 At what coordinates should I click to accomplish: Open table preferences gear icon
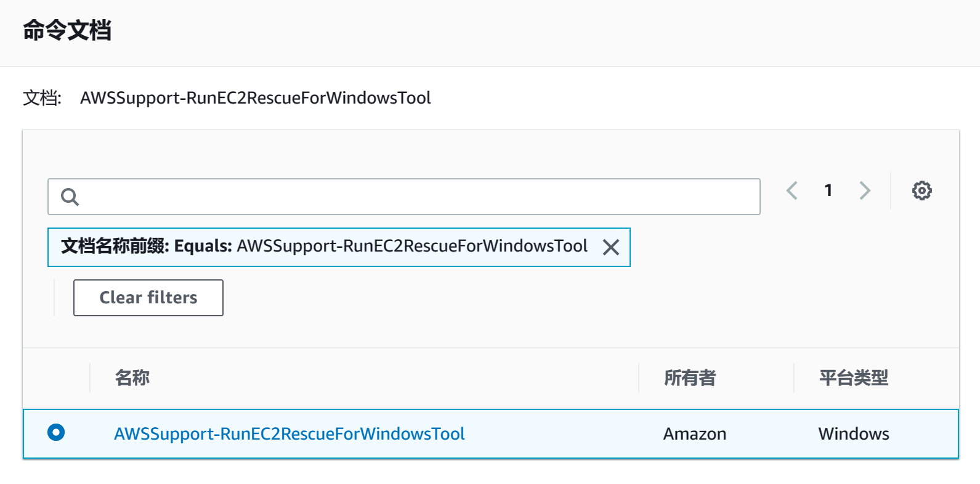point(921,191)
